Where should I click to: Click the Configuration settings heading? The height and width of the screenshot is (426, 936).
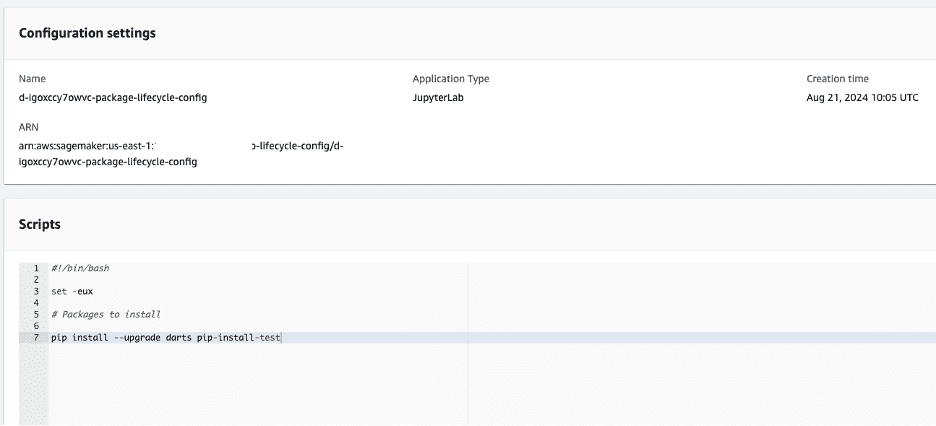pos(87,33)
